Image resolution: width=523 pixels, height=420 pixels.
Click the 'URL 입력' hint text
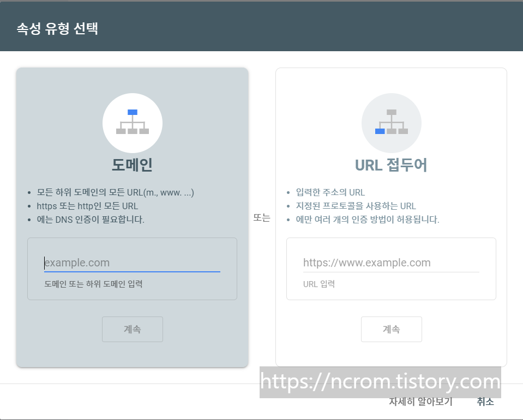[319, 284]
